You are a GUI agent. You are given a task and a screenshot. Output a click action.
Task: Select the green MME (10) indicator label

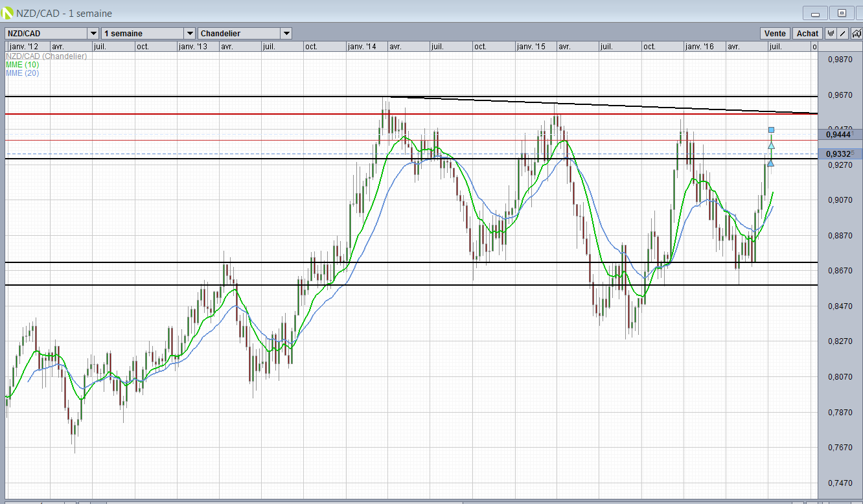pyautogui.click(x=23, y=65)
